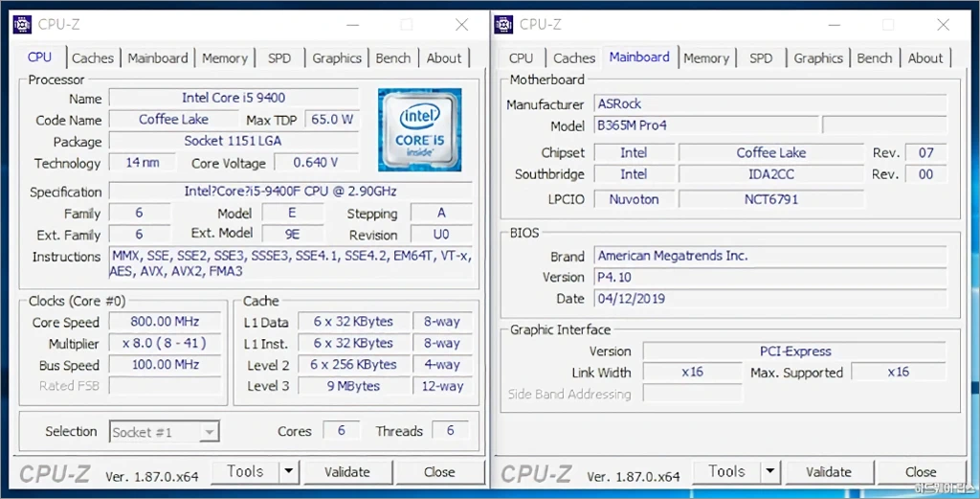Open the Mainboard tab in the left CPU-Z window
Image resolution: width=980 pixels, height=499 pixels.
pos(158,57)
